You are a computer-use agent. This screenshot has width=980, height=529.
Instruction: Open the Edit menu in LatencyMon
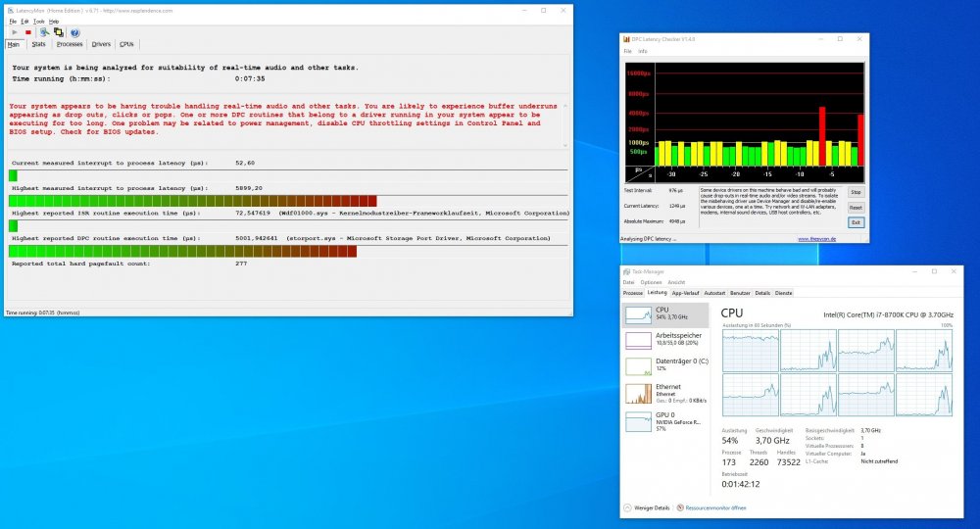(25, 22)
